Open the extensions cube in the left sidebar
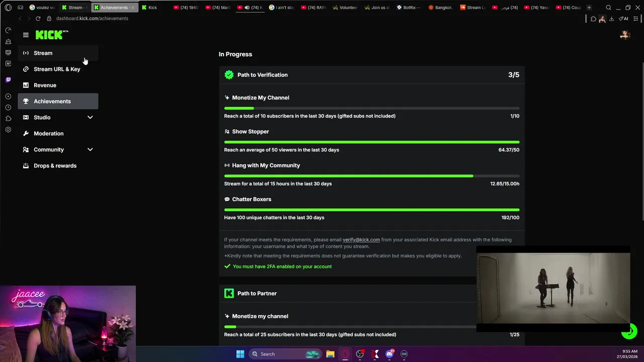This screenshot has height=362, width=644. coord(8,119)
